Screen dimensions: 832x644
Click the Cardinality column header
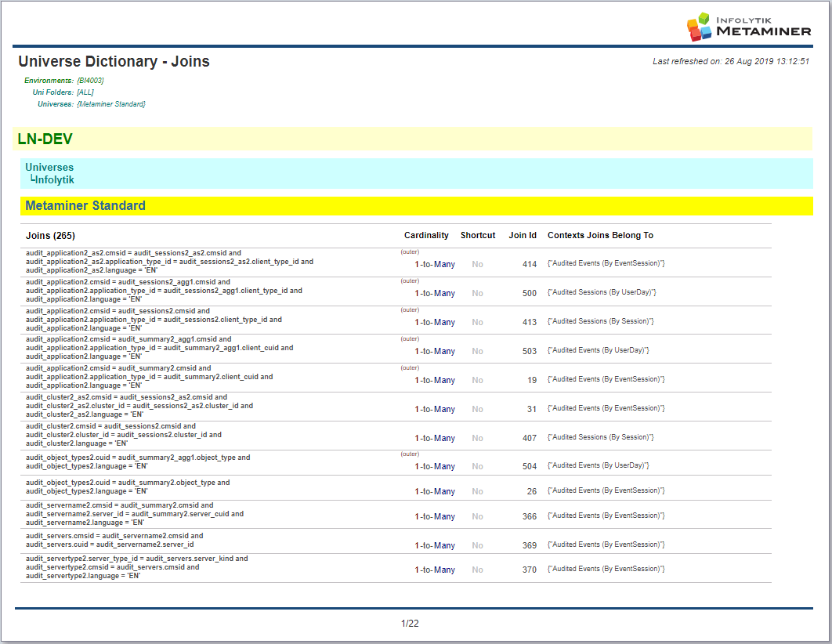coord(426,236)
